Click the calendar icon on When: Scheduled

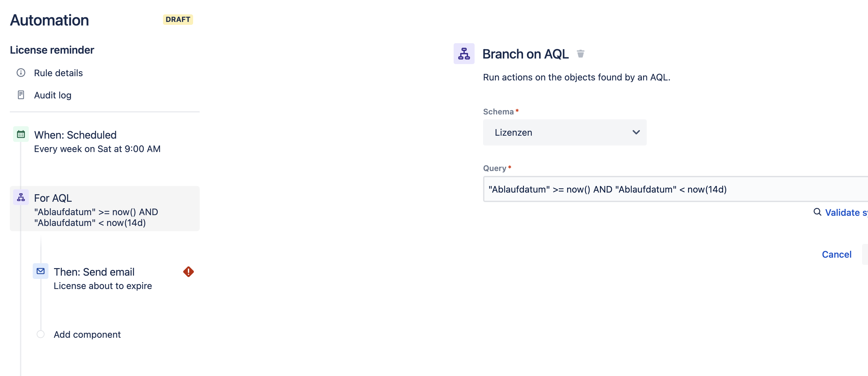click(21, 134)
